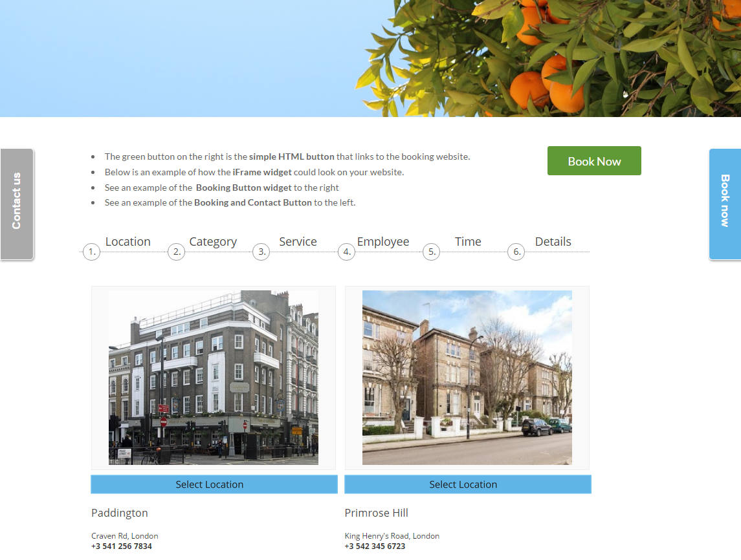Click step 2 circle for Category
This screenshot has width=741, height=560.
[x=176, y=252]
